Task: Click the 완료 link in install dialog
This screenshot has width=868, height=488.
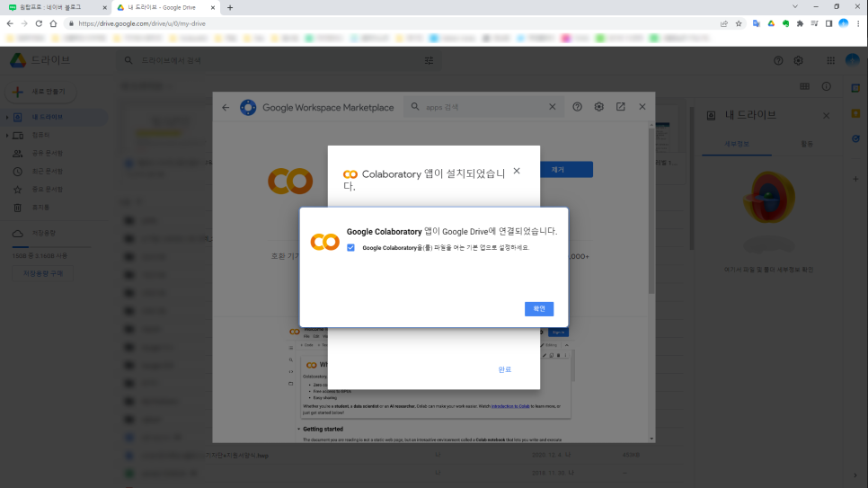Action: (x=504, y=369)
